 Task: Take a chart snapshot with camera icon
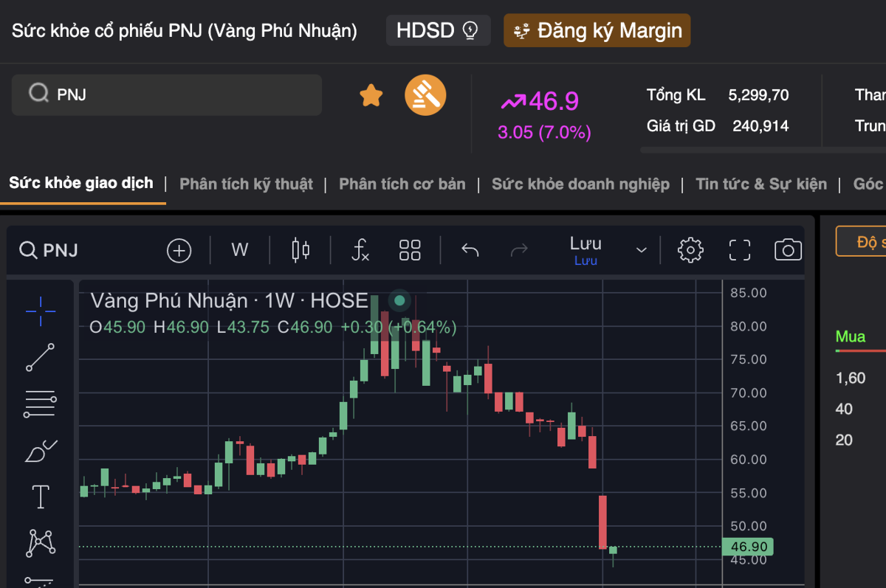(x=788, y=250)
